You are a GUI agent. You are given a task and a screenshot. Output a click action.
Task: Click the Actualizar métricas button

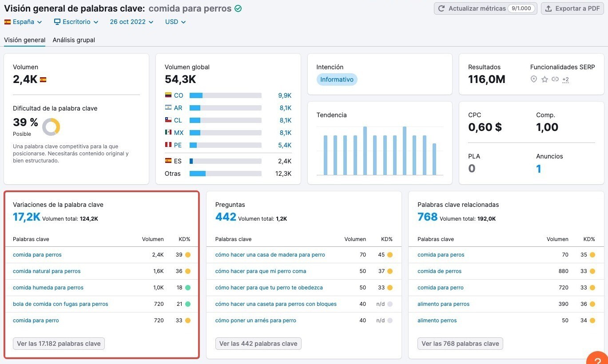[x=485, y=8]
